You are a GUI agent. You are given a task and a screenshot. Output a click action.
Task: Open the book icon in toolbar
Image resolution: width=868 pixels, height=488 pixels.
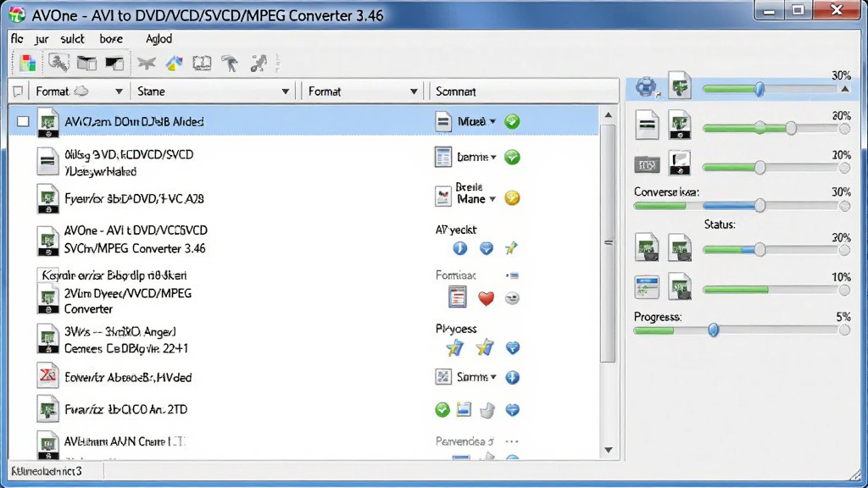(x=202, y=63)
